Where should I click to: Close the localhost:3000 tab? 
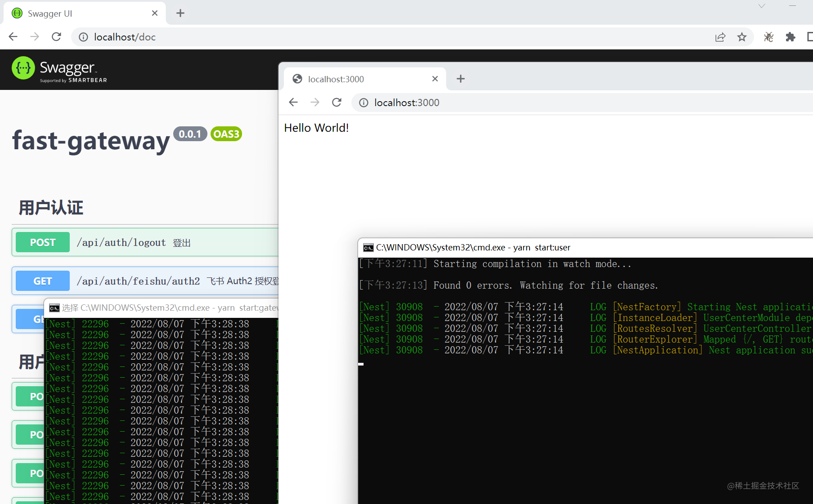pyautogui.click(x=435, y=79)
